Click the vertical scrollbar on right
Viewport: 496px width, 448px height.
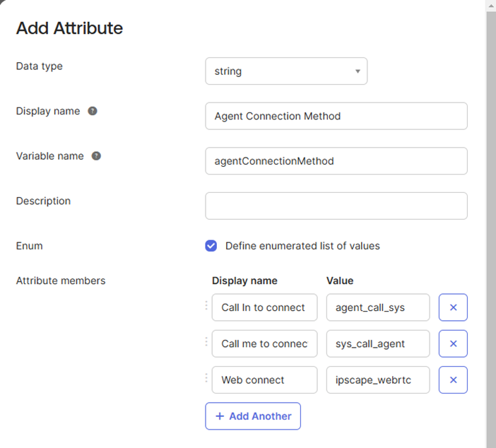490,212
